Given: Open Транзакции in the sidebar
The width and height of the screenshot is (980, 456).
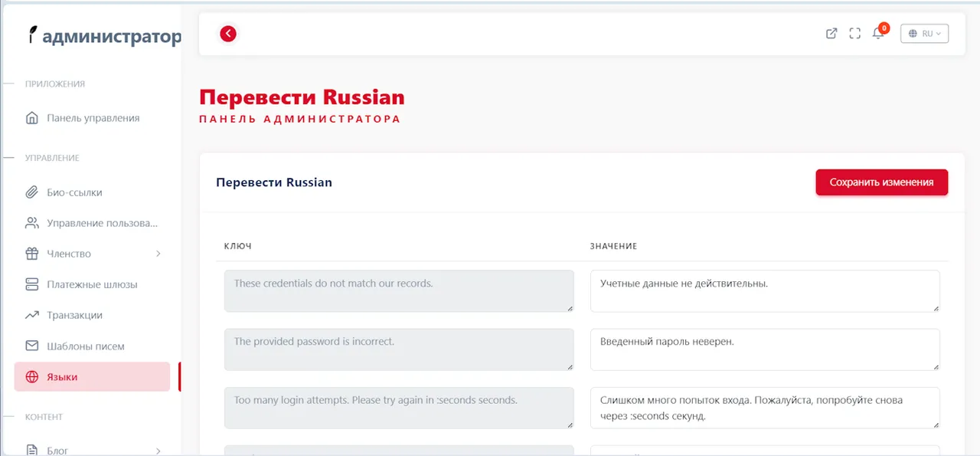Looking at the screenshot, I should click(74, 315).
